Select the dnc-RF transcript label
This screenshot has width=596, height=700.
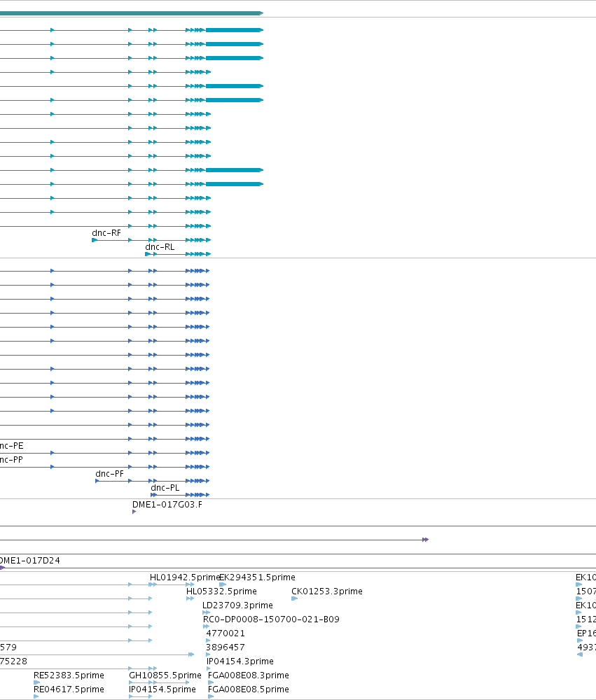[106, 233]
